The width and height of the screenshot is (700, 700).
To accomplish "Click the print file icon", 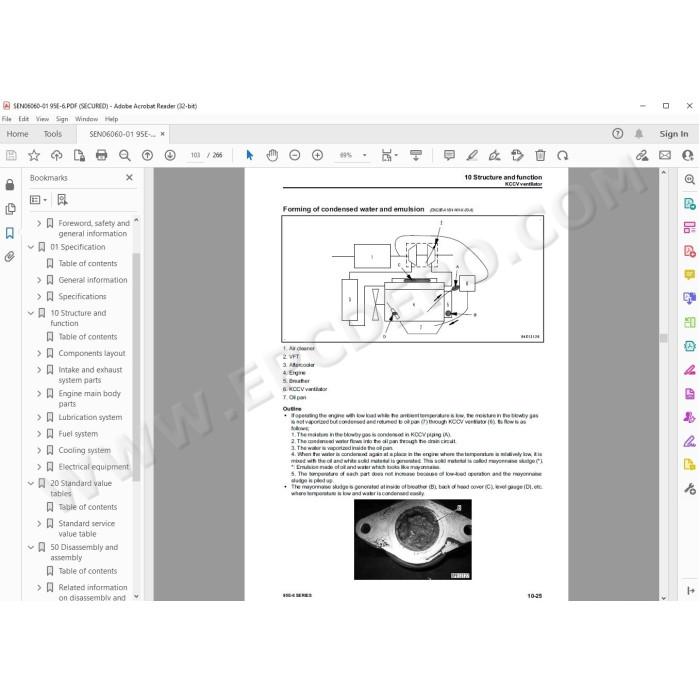I will [x=102, y=155].
